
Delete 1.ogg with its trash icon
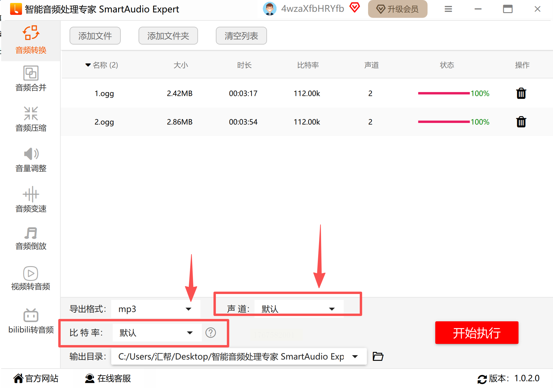pyautogui.click(x=521, y=93)
